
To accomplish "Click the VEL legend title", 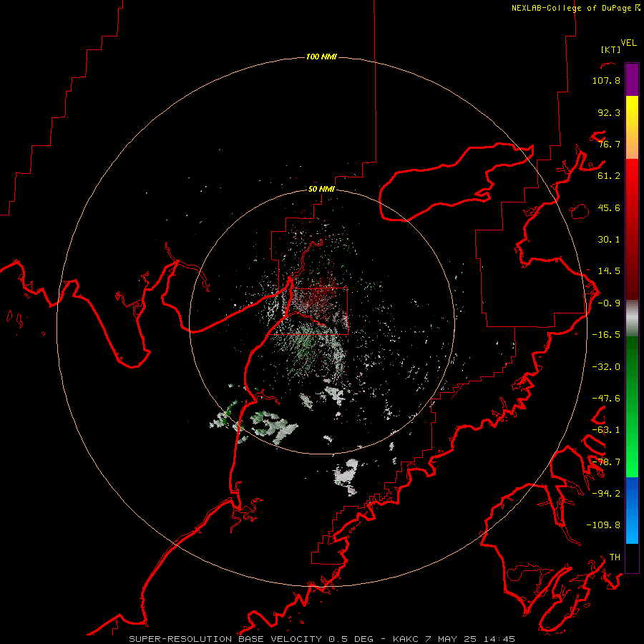I will coord(628,43).
